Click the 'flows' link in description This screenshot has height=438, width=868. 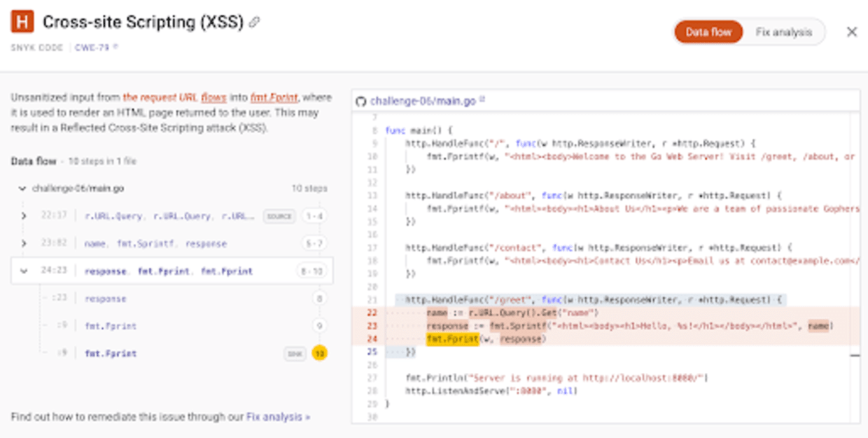213,97
